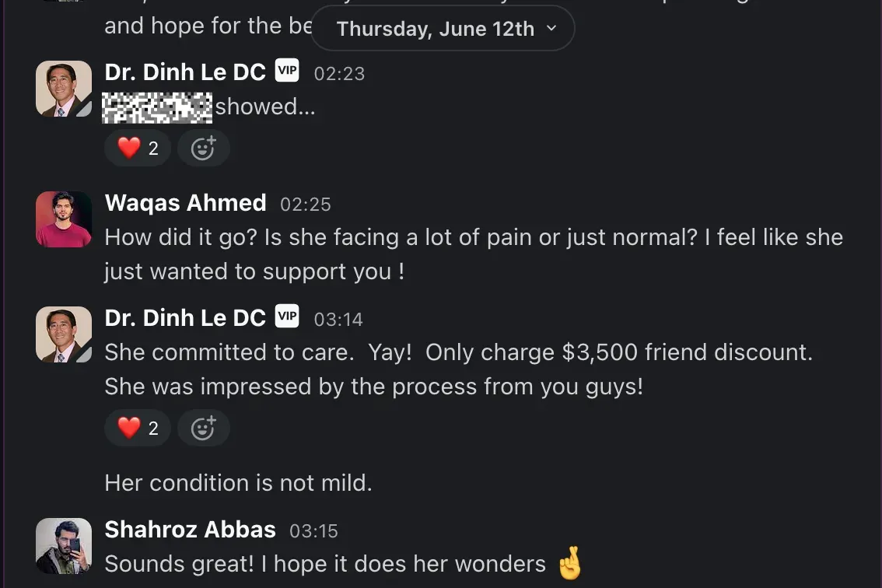The image size is (882, 588).
Task: Toggle the heart reaction on the 'showed...' message
Action: point(138,148)
